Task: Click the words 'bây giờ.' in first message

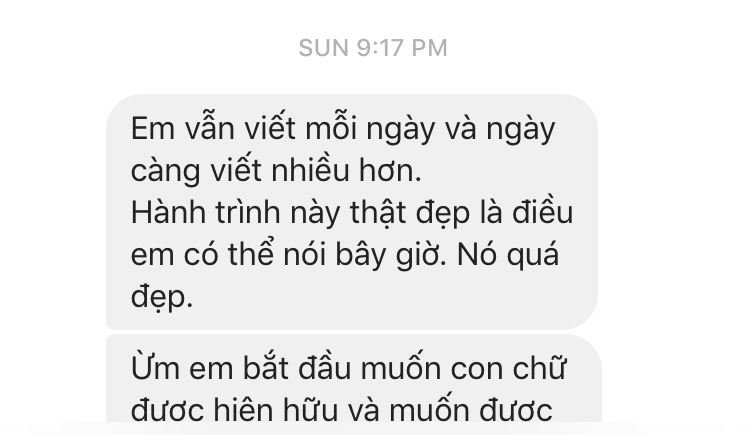Action: [x=391, y=255]
